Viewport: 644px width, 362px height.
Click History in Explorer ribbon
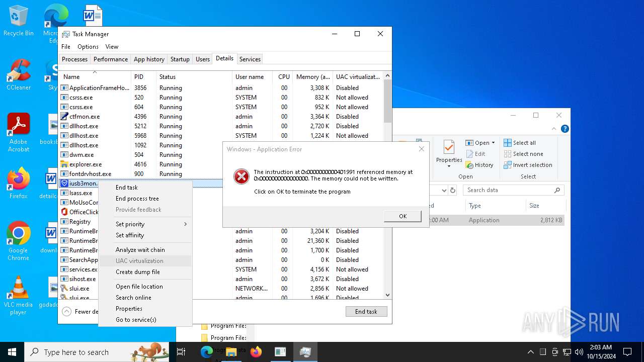coord(479,165)
